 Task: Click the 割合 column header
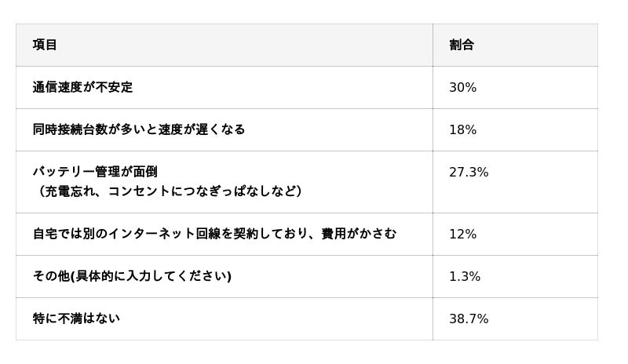462,45
